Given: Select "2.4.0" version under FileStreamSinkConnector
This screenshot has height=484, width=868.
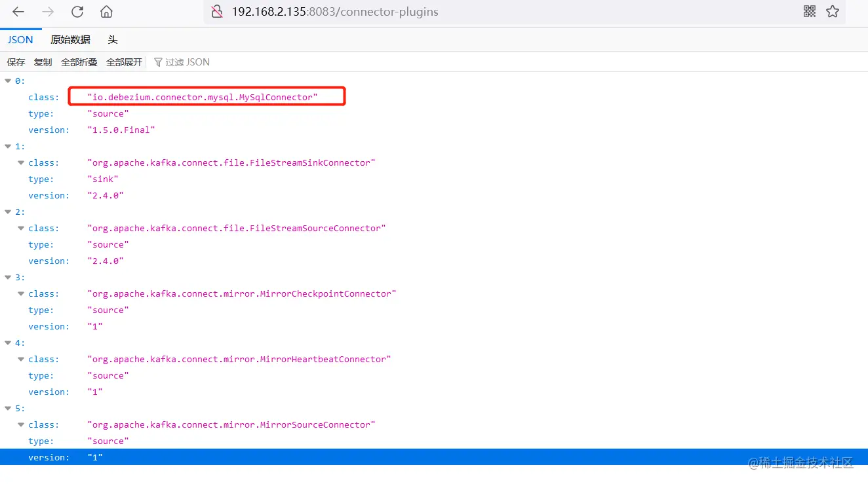Looking at the screenshot, I should (106, 195).
